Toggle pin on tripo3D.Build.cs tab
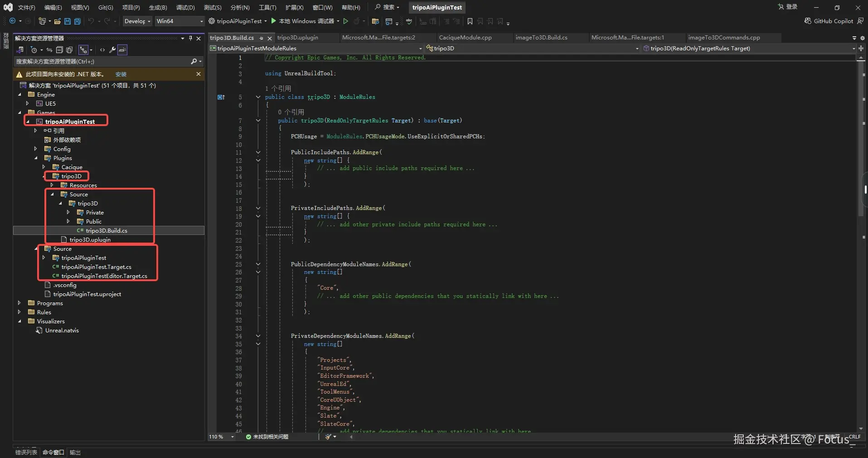The height and width of the screenshot is (458, 868). [261, 38]
